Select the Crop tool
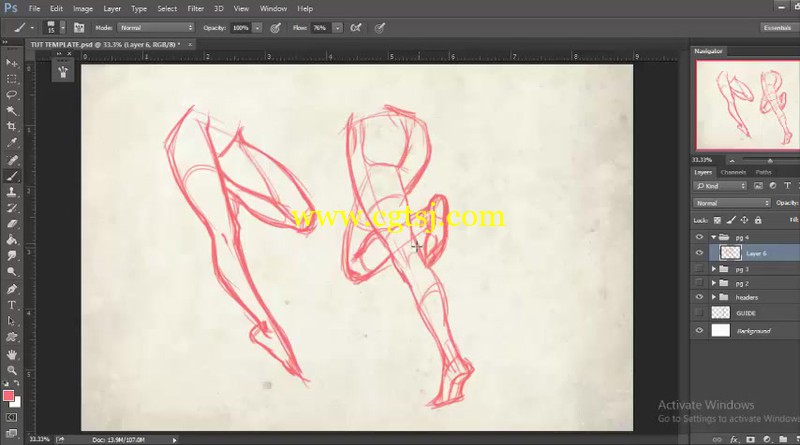 pyautogui.click(x=11, y=126)
